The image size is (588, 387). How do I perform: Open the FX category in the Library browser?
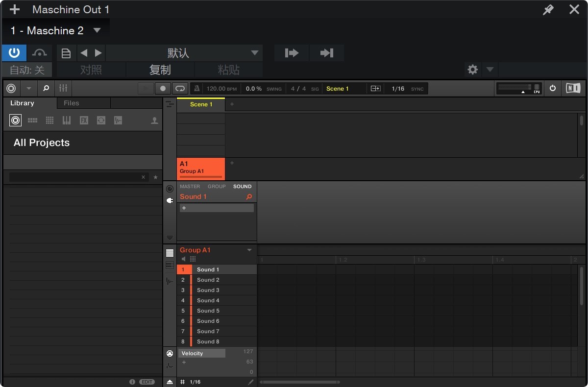point(84,120)
